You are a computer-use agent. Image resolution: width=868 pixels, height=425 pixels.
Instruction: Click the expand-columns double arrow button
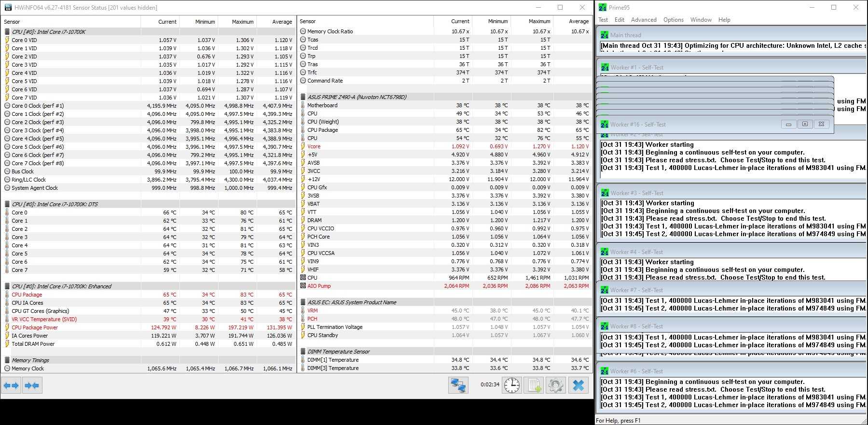tap(11, 385)
